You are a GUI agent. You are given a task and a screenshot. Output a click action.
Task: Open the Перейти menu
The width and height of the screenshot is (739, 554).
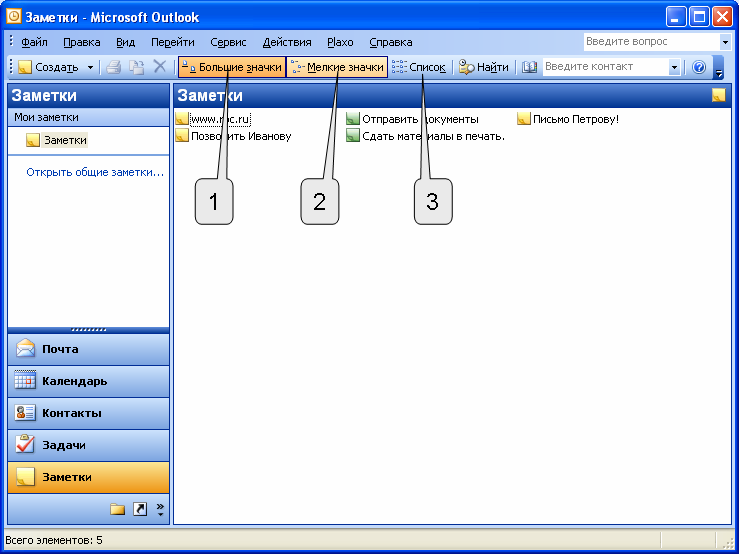coord(172,42)
